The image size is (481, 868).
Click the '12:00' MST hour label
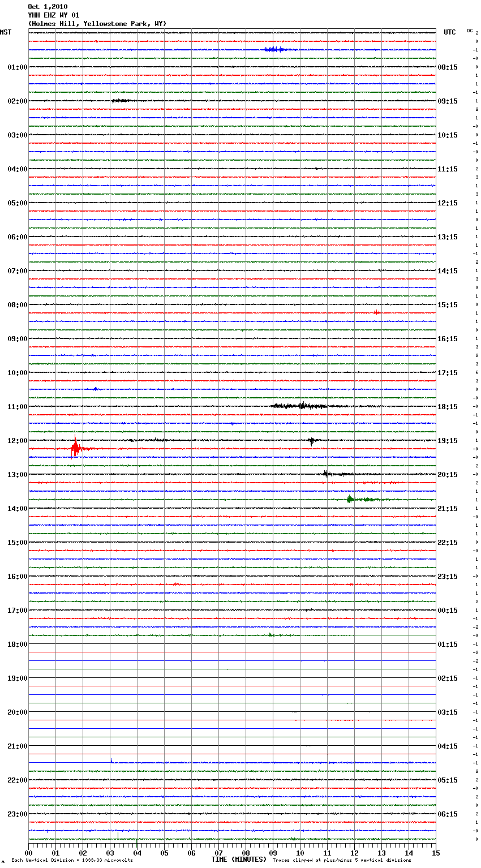[17, 441]
